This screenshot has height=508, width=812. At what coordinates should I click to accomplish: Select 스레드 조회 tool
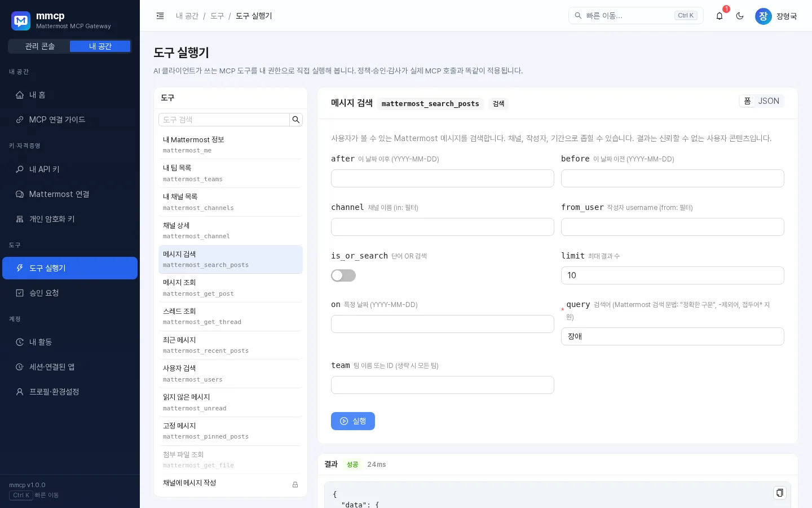(x=231, y=316)
